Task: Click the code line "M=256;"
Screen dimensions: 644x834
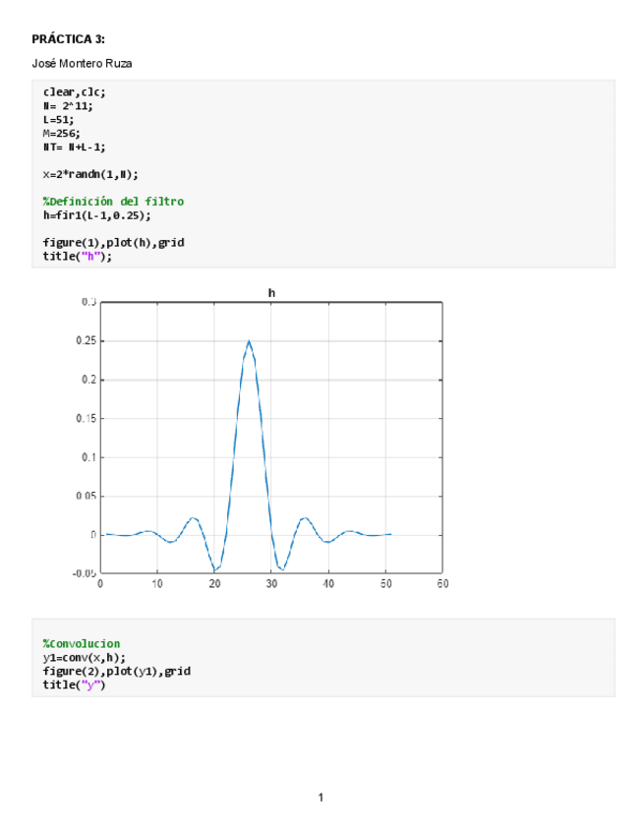Action: click(62, 133)
